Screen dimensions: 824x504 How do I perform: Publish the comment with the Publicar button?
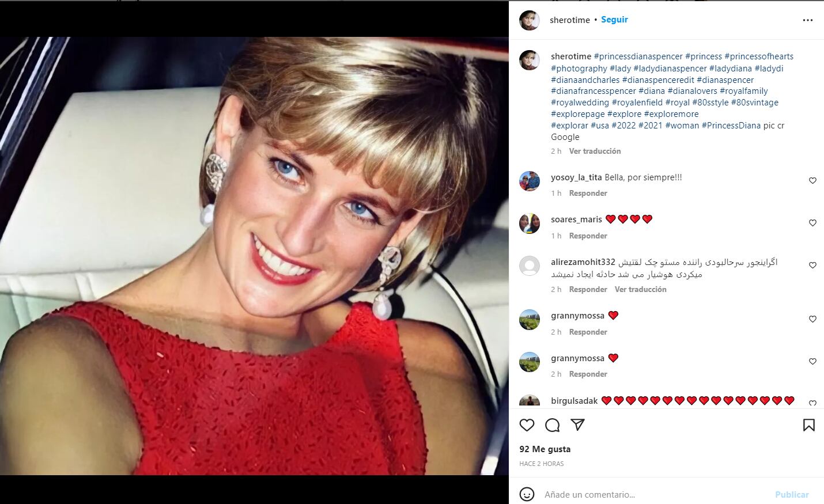(792, 494)
